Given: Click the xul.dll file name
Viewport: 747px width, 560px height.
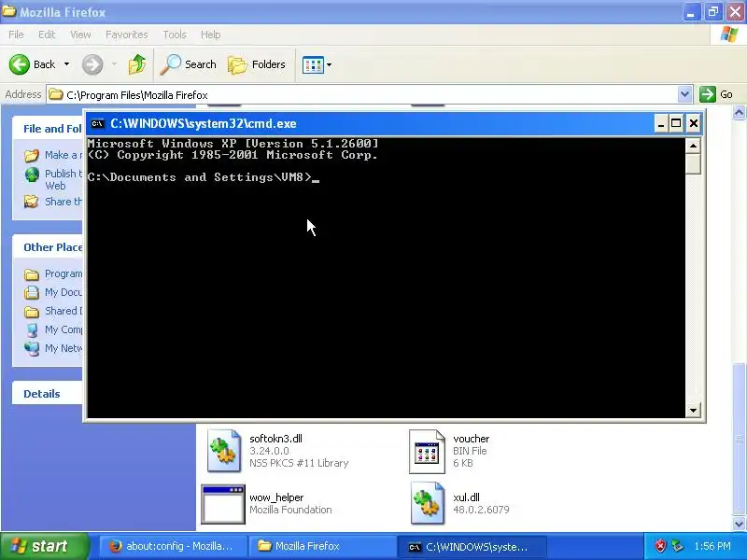Looking at the screenshot, I should pos(466,497).
